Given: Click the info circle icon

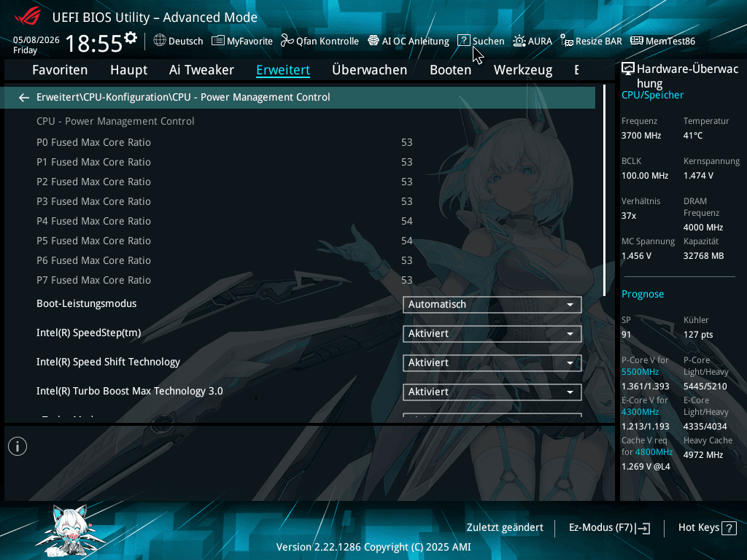Looking at the screenshot, I should (x=18, y=446).
